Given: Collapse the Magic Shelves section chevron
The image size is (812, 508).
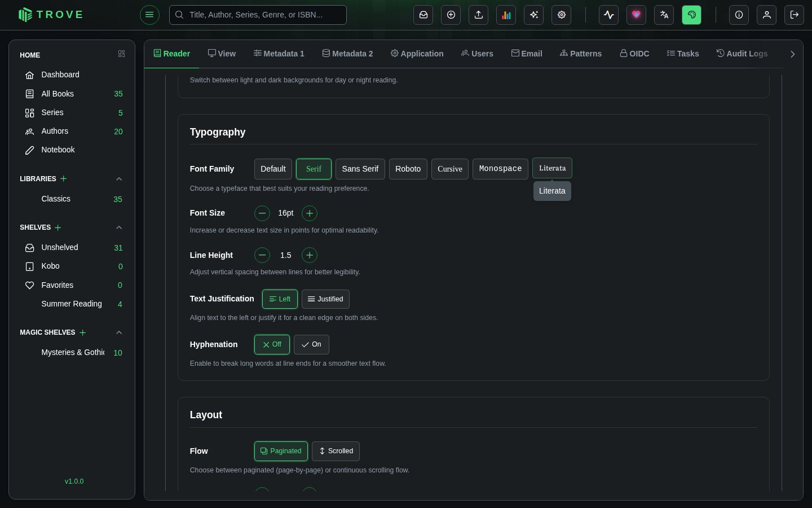Looking at the screenshot, I should point(119,332).
